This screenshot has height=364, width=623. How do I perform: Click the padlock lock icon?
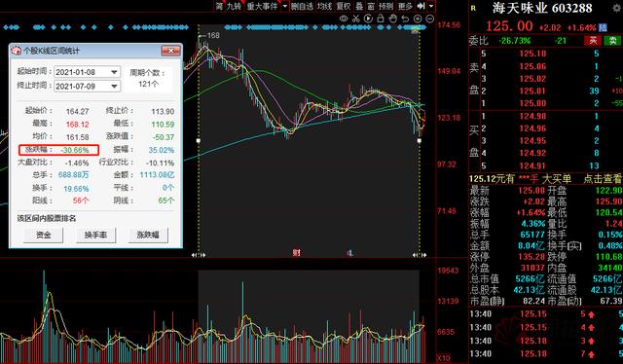pos(381,18)
